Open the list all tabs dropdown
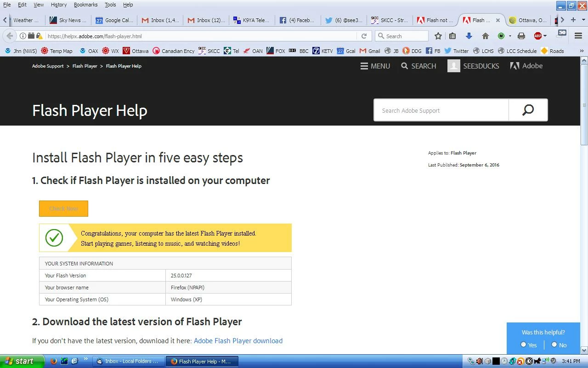 [584, 20]
